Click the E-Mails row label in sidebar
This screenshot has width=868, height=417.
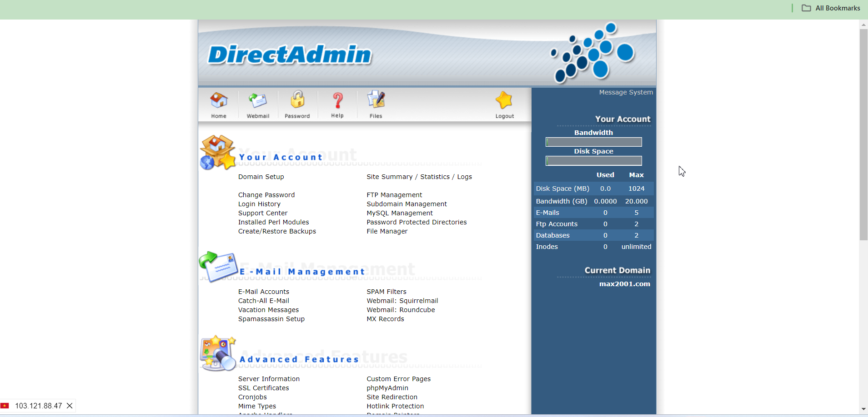click(x=547, y=213)
